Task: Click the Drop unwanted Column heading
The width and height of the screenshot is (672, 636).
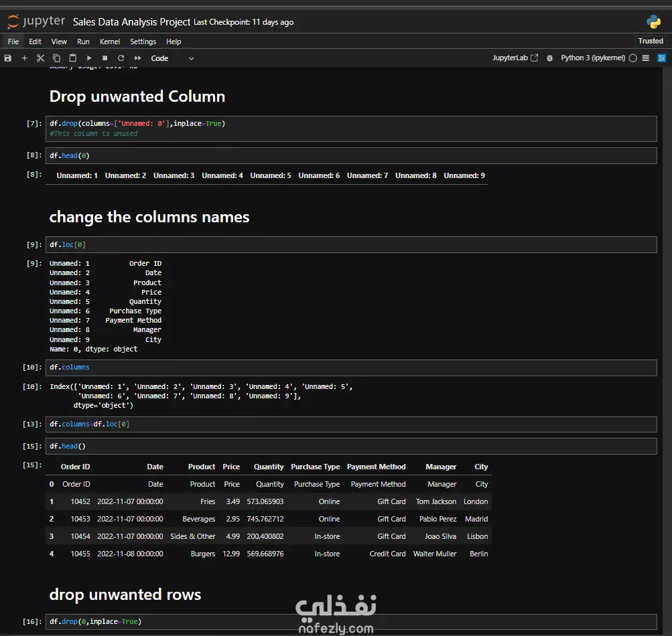Action: point(137,97)
